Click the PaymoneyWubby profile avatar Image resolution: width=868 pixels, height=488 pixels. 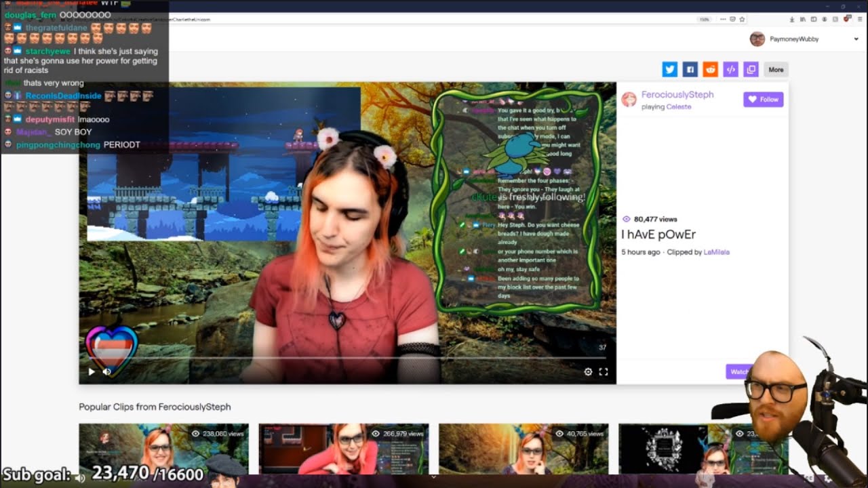(x=757, y=39)
